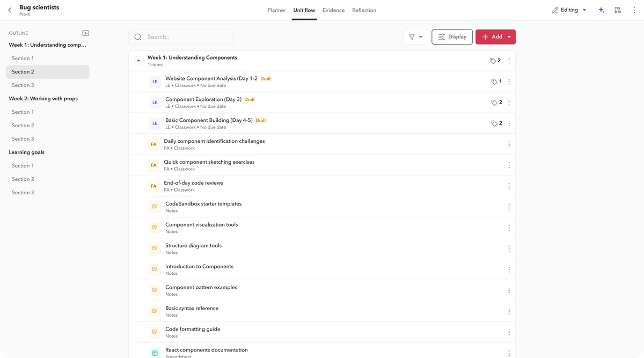Click the FA icon of End-of-day code reviews
This screenshot has width=644, height=358.
point(153,186)
